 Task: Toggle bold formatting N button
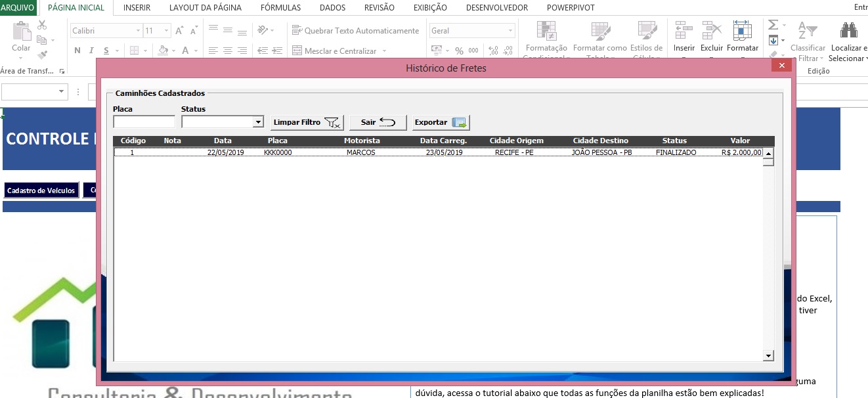77,51
